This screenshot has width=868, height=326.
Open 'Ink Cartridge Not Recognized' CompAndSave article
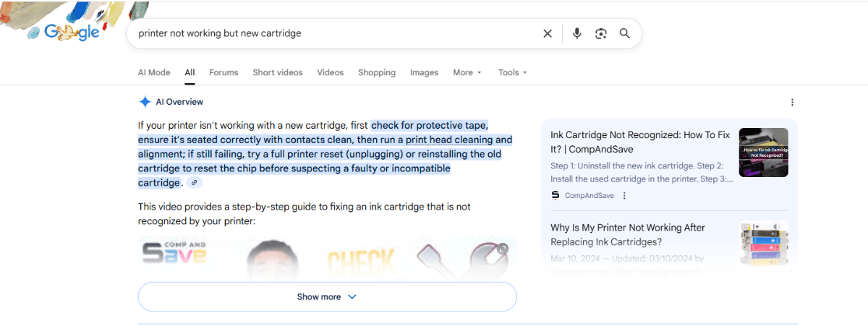(640, 142)
